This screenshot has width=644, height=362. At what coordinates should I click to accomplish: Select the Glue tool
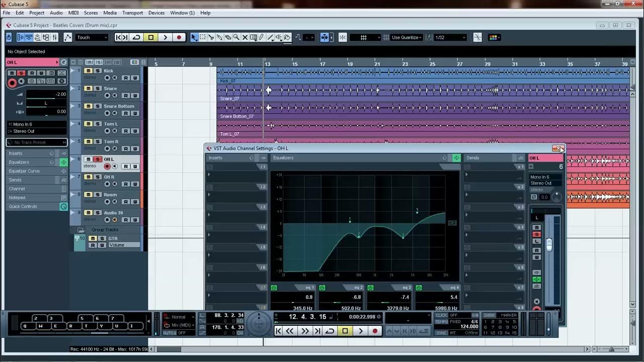pyautogui.click(x=219, y=37)
